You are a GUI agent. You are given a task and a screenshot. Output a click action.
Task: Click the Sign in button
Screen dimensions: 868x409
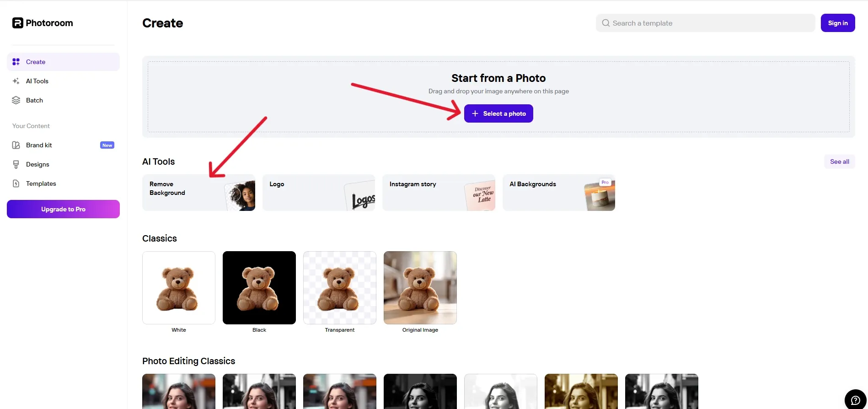838,23
